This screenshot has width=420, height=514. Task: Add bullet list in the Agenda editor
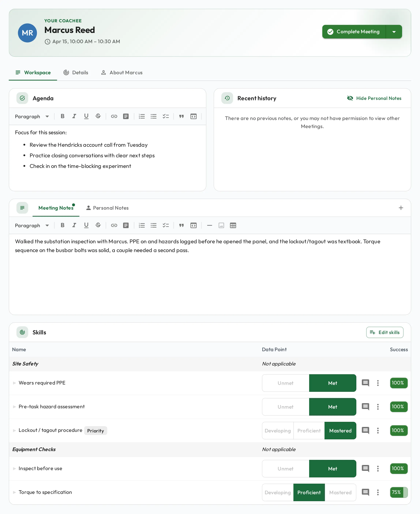154,116
